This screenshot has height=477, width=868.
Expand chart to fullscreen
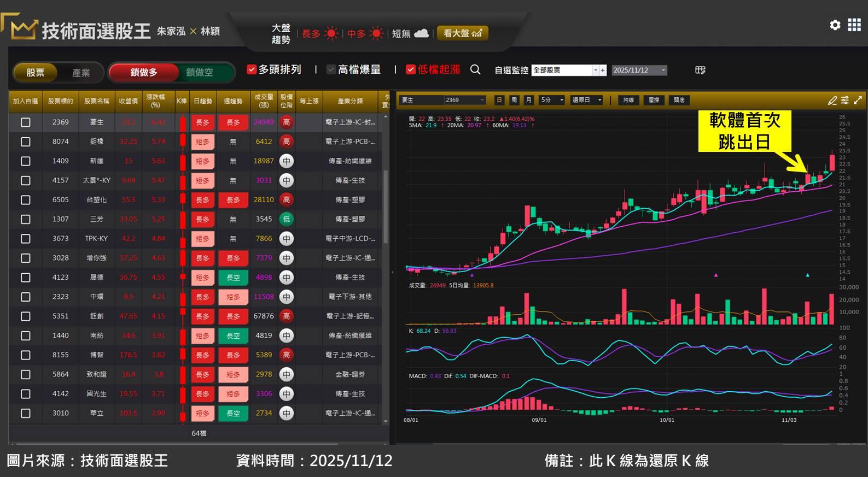point(858,100)
